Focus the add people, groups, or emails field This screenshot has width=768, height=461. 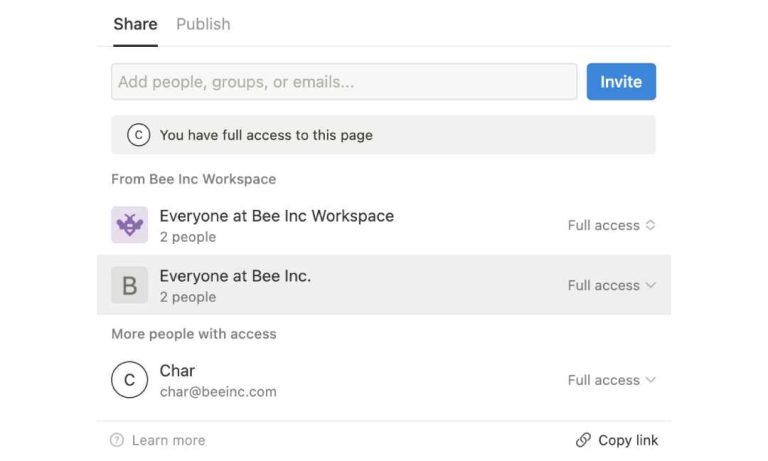pos(343,82)
